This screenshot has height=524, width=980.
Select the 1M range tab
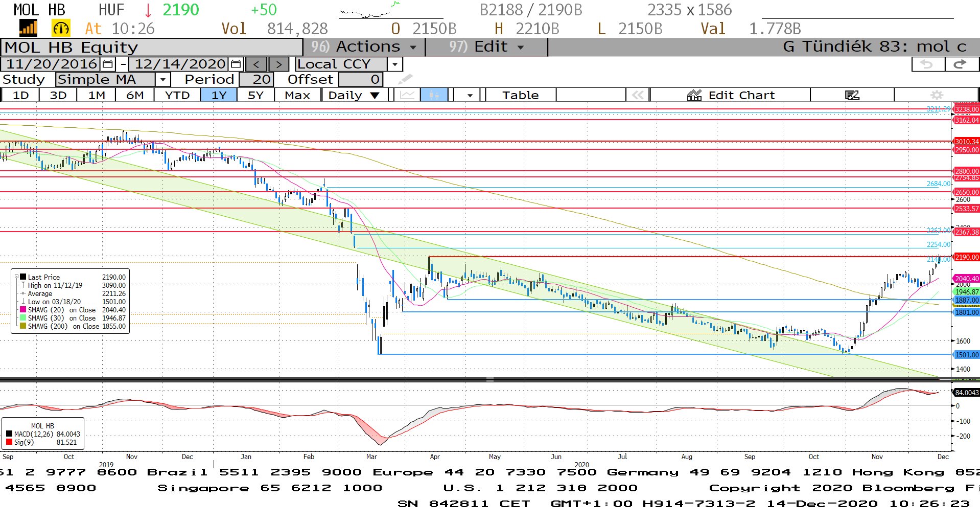pos(96,95)
